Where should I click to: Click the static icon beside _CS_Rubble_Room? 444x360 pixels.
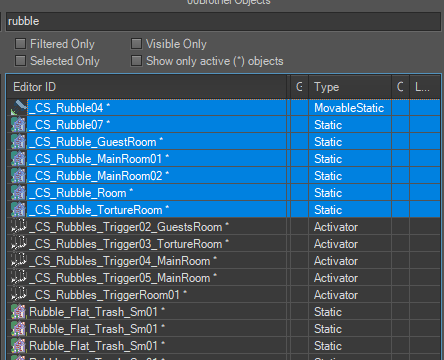19,193
